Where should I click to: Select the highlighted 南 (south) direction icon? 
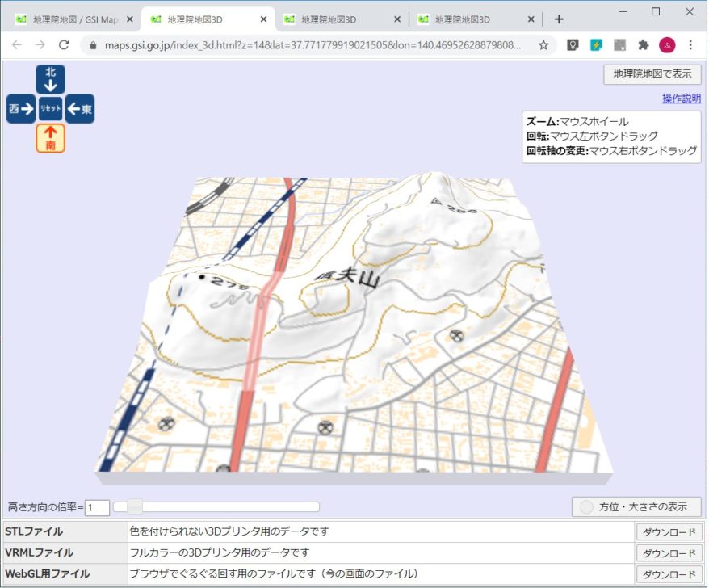coord(50,139)
